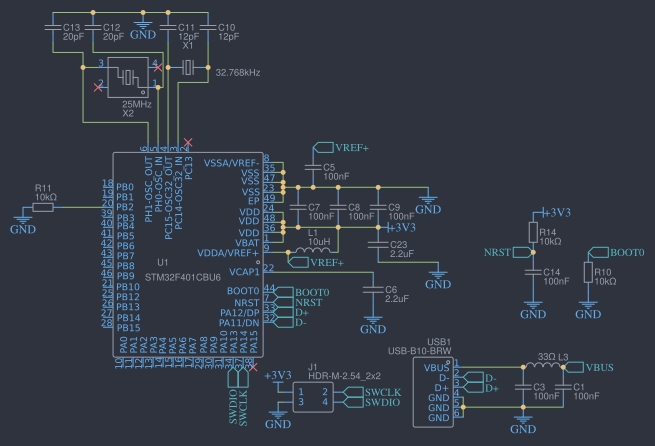Viewport: 655px width, 446px height.
Task: Select the X1 32.768kHz crystal symbol
Action: pyautogui.click(x=188, y=67)
